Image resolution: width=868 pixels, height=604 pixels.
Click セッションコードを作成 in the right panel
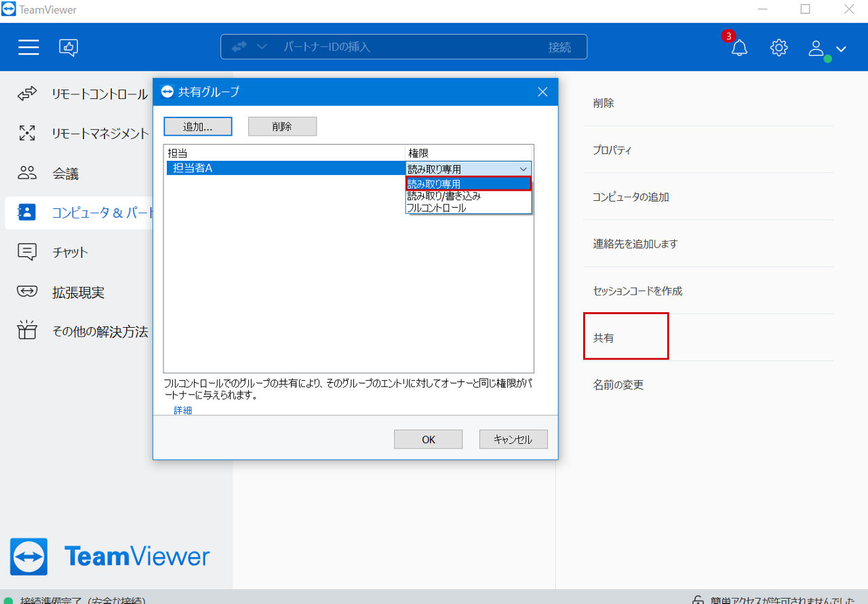638,290
